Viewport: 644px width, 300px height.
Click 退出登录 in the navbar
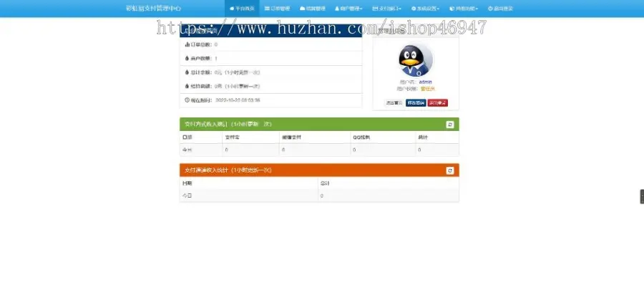coord(500,9)
